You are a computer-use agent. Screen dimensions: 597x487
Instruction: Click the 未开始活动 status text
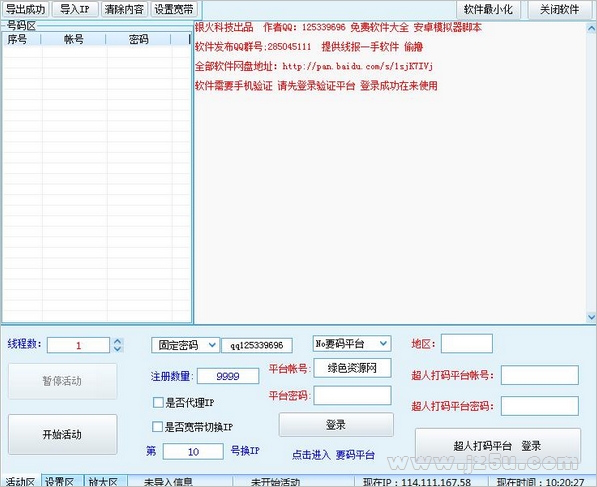click(275, 482)
